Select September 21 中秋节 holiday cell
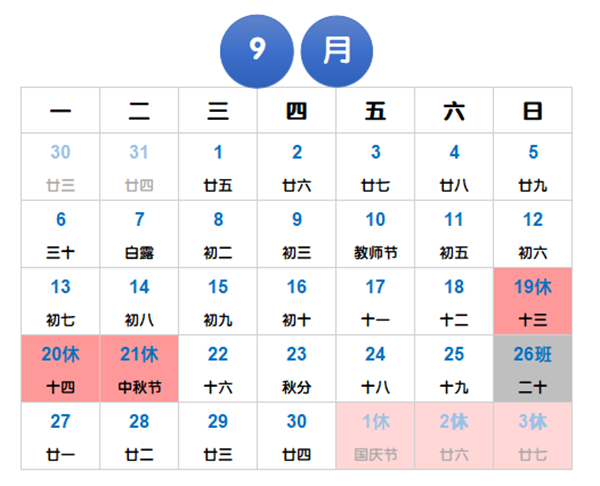Image resolution: width=600 pixels, height=486 pixels. [139, 368]
